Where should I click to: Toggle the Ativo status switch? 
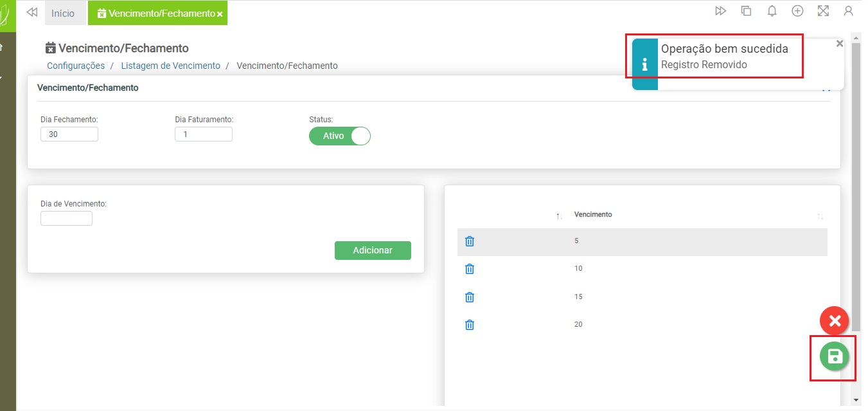(340, 136)
